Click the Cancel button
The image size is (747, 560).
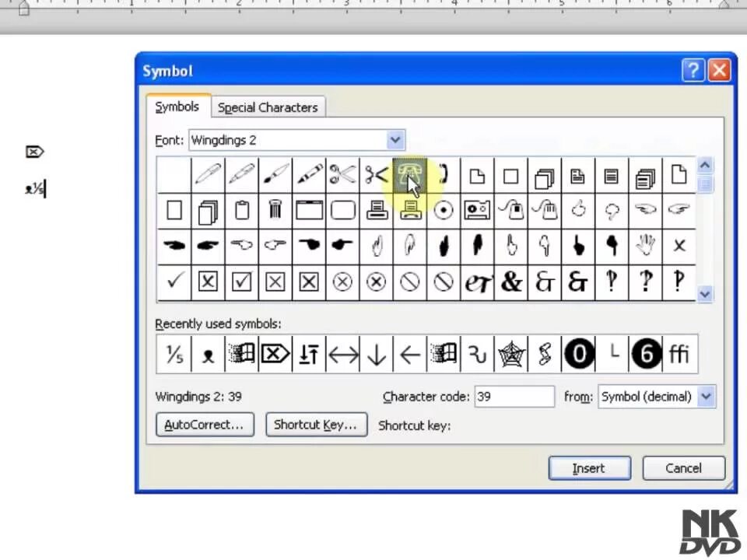click(684, 468)
